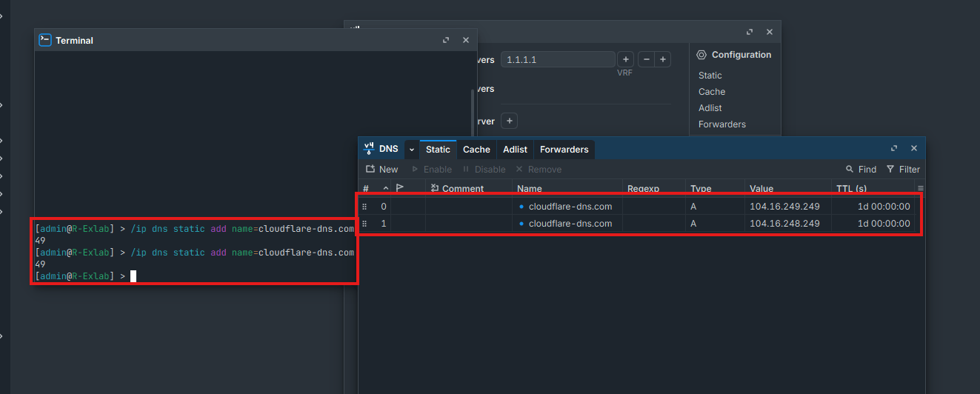The image size is (980, 394).
Task: Click cloudflare-dns.com name in row 1
Action: [x=570, y=224]
